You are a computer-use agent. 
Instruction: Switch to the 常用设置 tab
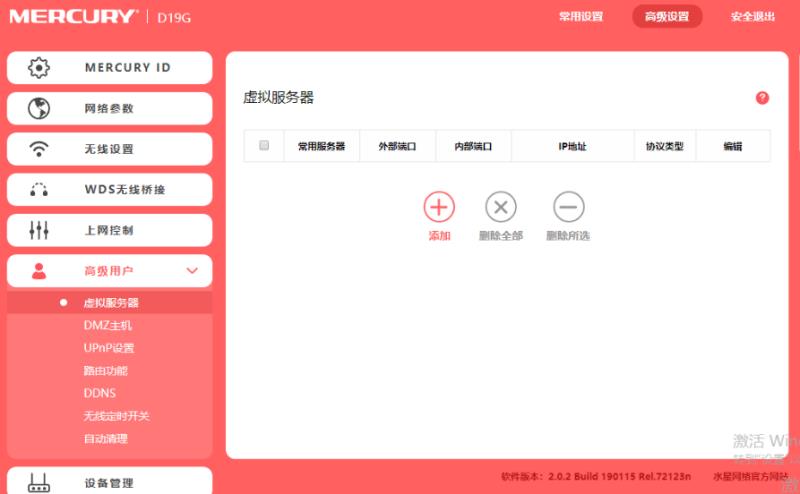581,16
